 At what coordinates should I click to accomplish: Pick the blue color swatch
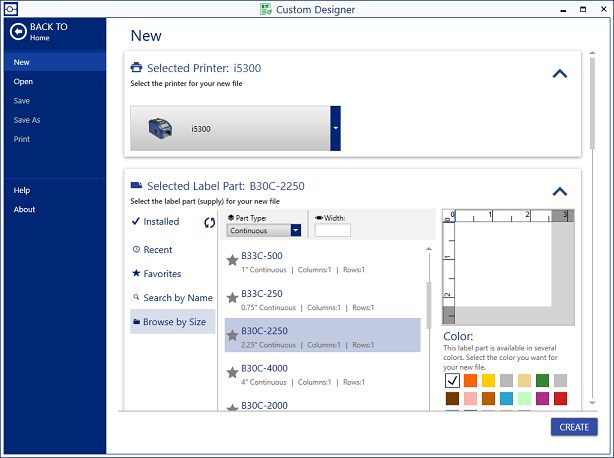pyautogui.click(x=506, y=398)
